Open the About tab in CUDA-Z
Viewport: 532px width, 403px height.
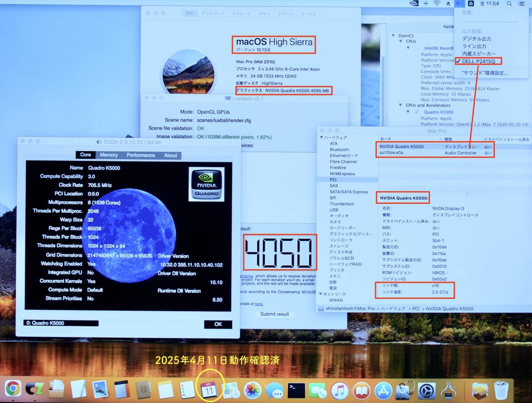[171, 155]
